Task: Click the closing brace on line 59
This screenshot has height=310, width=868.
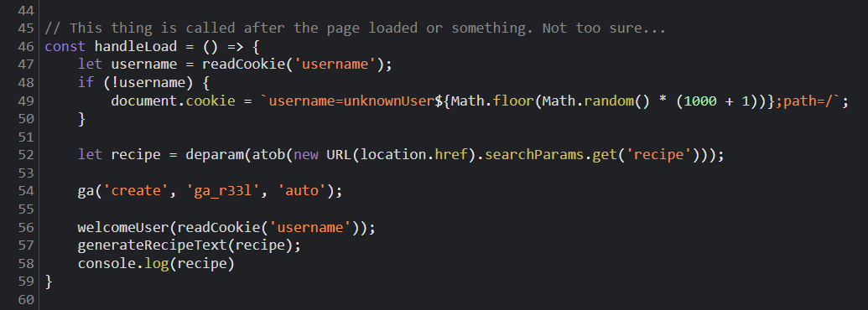Action: (x=49, y=282)
